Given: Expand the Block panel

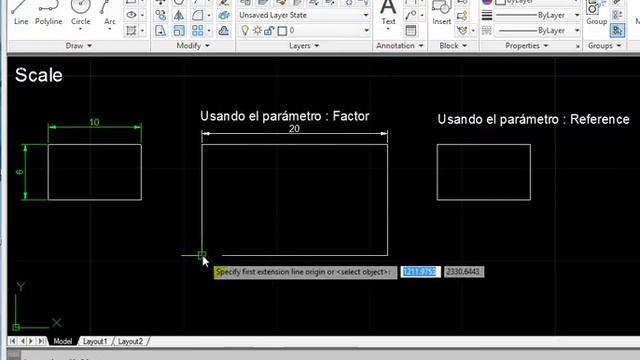Looking at the screenshot, I should [x=453, y=46].
